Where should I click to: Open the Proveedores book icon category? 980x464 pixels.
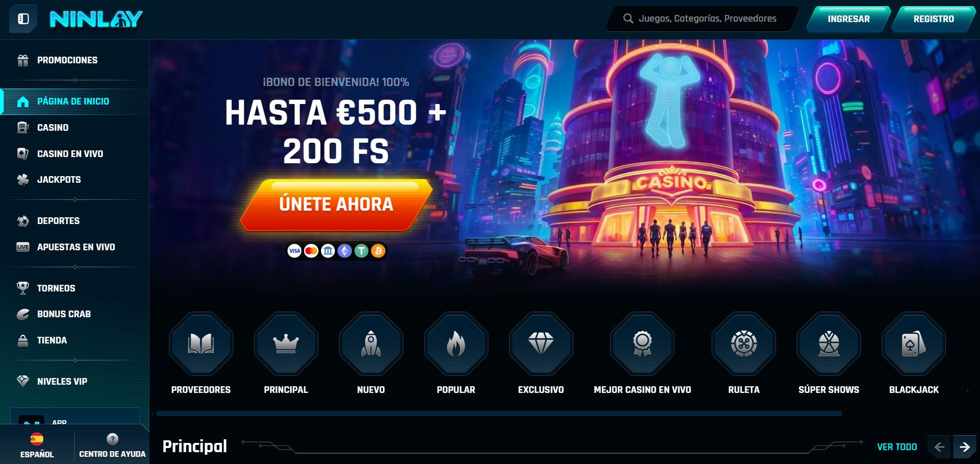201,344
